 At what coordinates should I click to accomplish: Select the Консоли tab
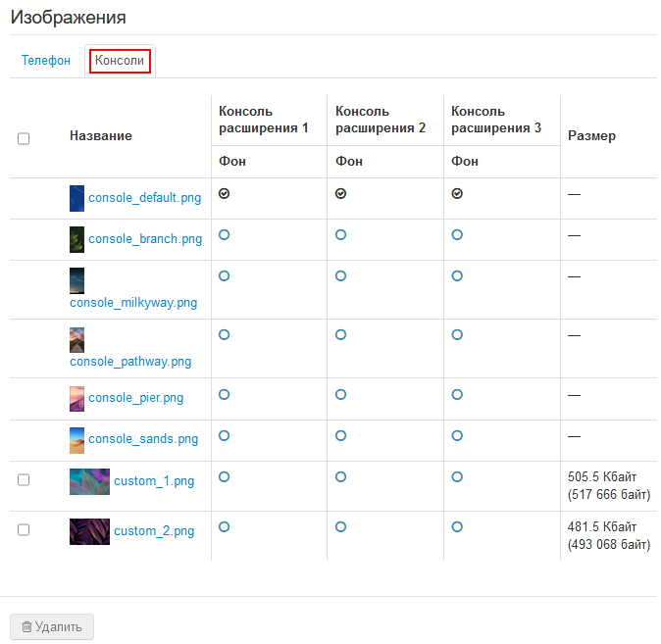[120, 61]
